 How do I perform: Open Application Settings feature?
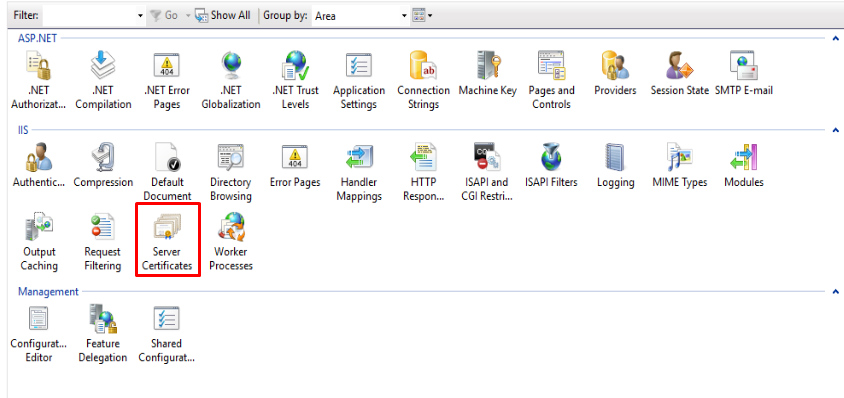coord(359,81)
